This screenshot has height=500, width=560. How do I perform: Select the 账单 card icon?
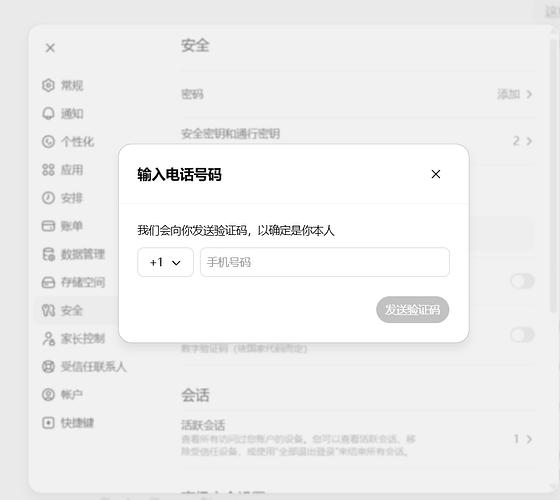[48, 226]
